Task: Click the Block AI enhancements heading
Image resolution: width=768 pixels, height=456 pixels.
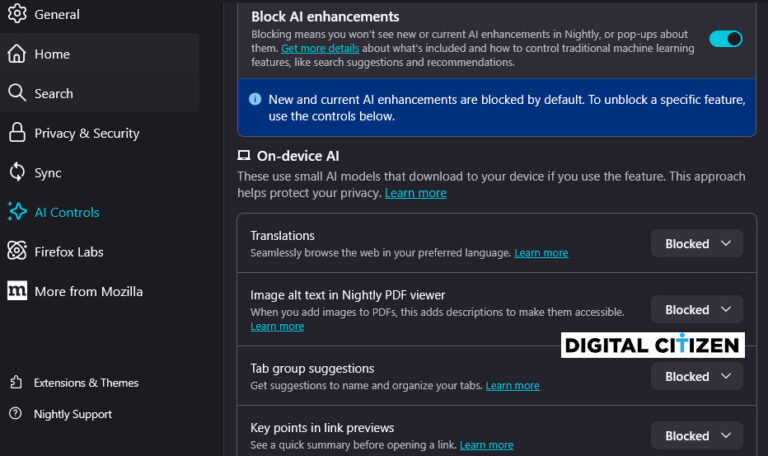Action: [x=325, y=17]
